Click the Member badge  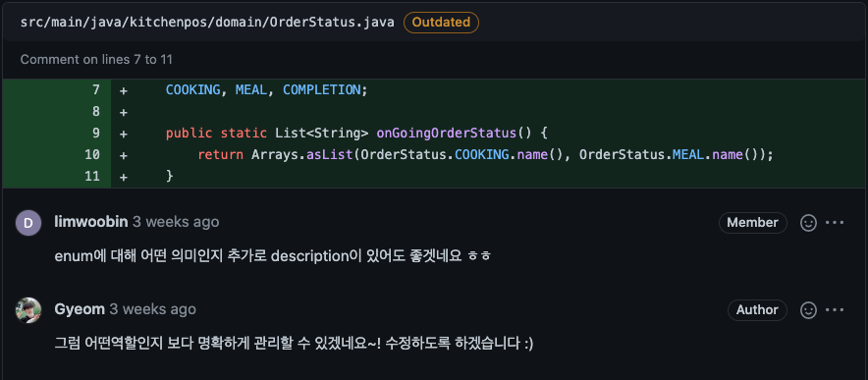click(x=753, y=223)
